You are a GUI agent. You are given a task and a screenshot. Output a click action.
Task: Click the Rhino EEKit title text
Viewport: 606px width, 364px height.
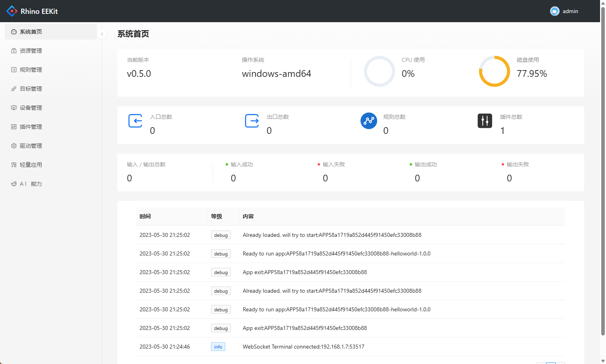click(39, 11)
